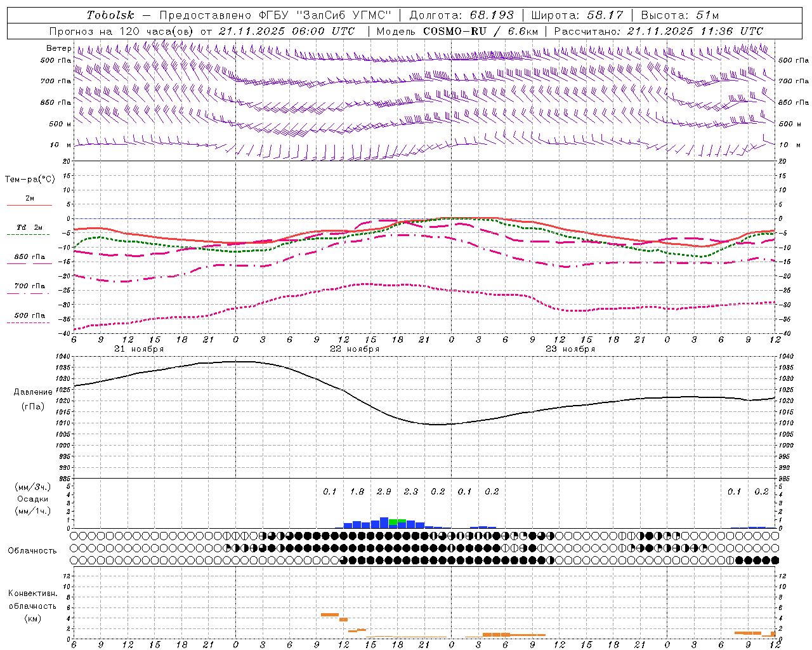This screenshot has width=812, height=650.
Task: Click the '23 ноября' date label
Action: (x=570, y=348)
